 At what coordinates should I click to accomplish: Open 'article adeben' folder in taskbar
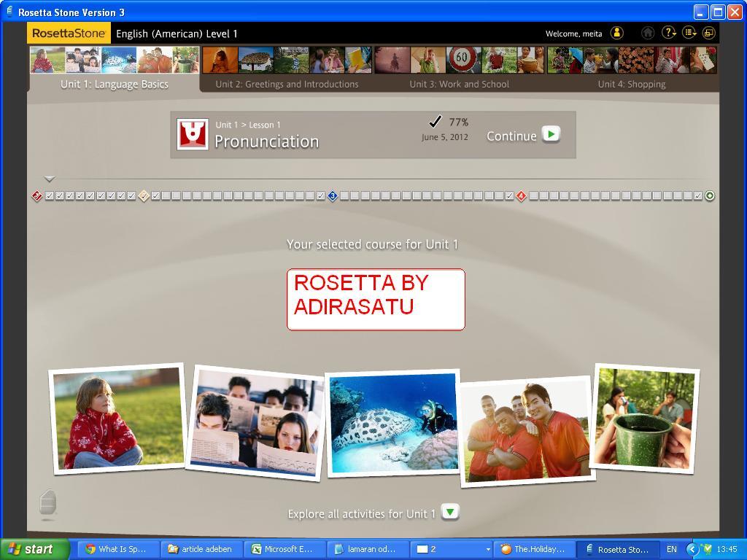pyautogui.click(x=201, y=549)
